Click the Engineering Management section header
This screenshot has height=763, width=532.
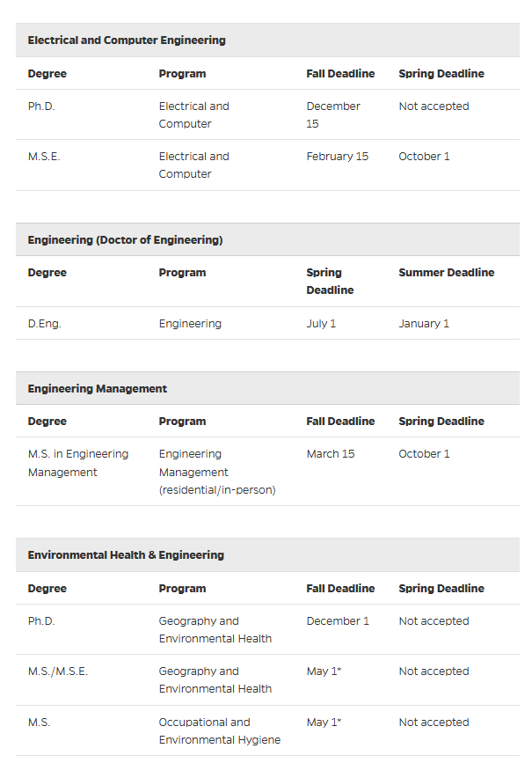97,388
